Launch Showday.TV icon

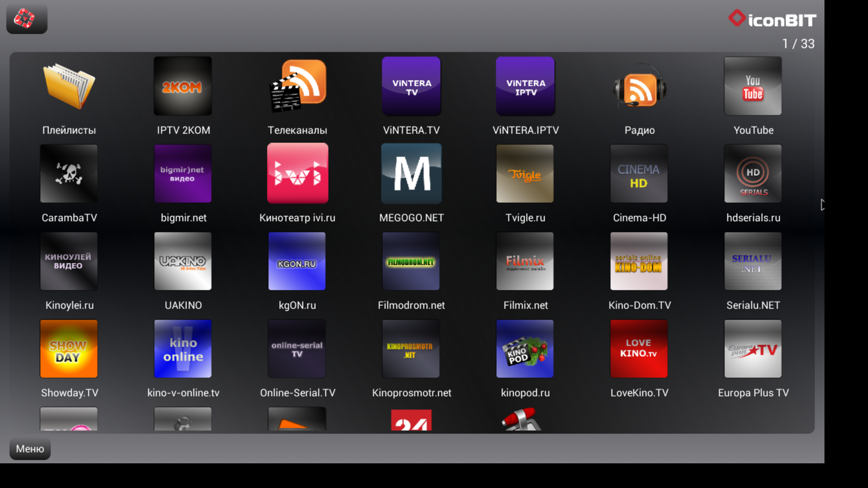click(x=69, y=349)
